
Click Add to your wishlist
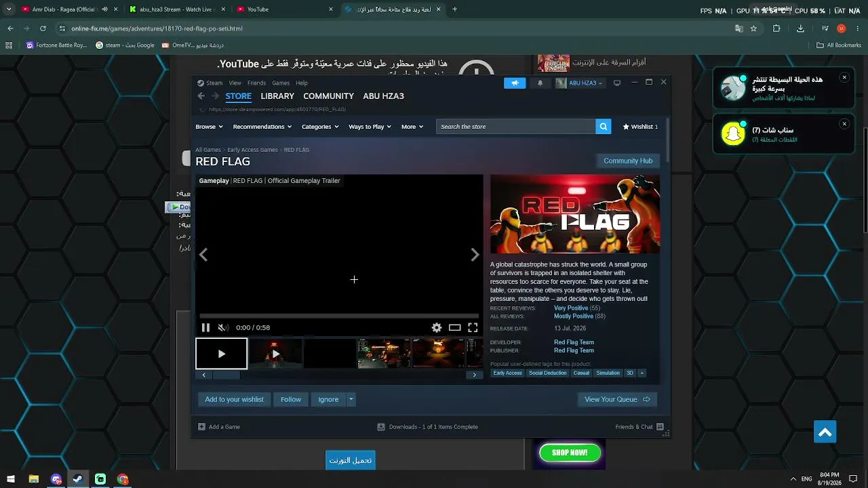[234, 399]
